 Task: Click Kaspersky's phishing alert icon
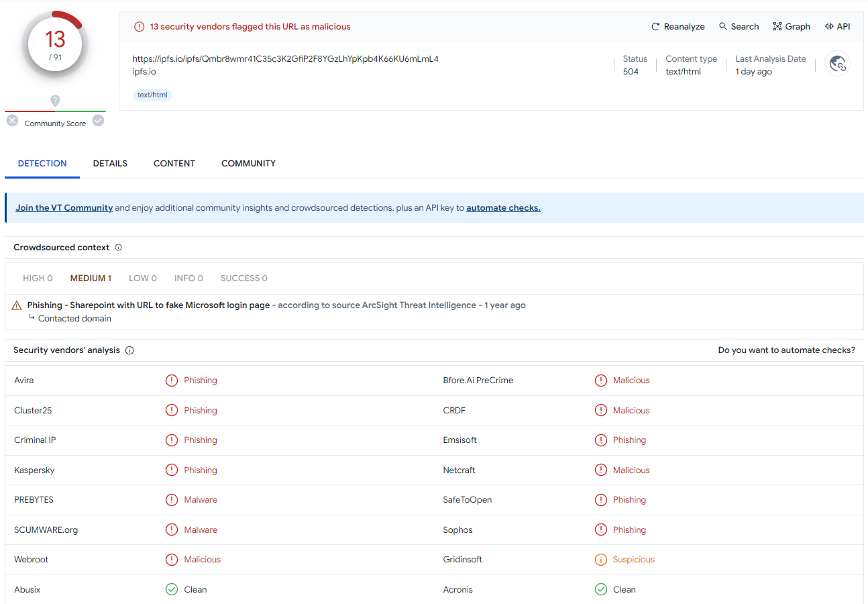tap(172, 470)
